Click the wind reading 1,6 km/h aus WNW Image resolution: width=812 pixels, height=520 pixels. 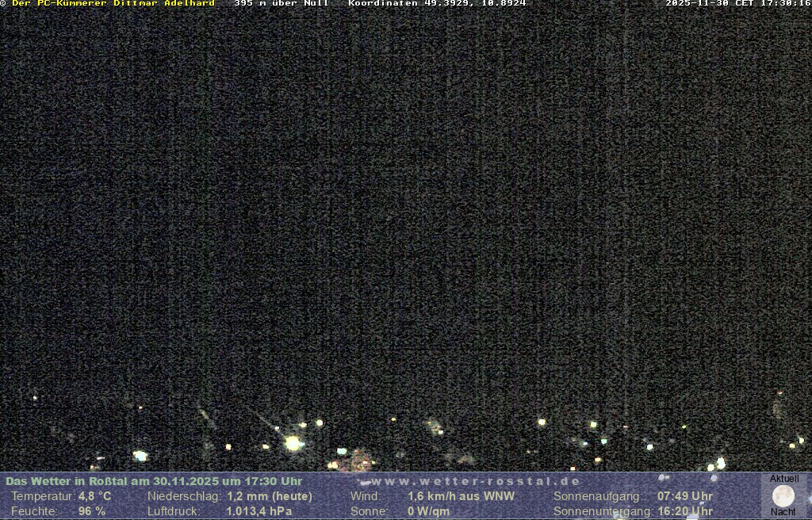point(461,496)
